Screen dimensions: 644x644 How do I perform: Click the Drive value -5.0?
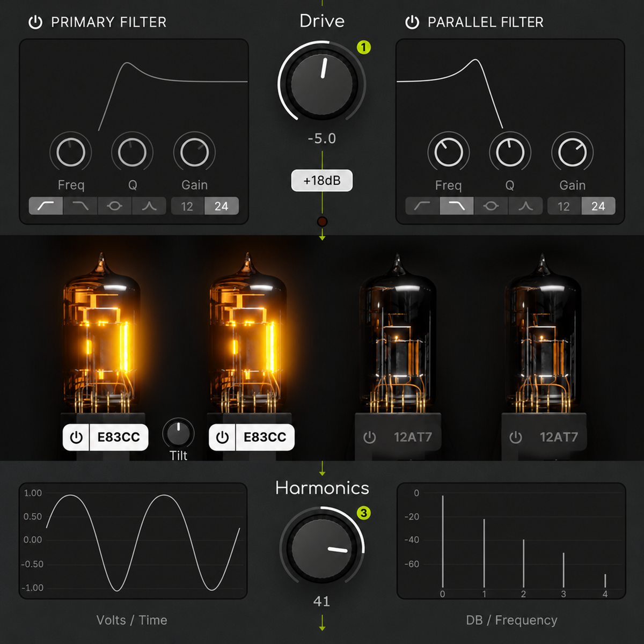[322, 138]
